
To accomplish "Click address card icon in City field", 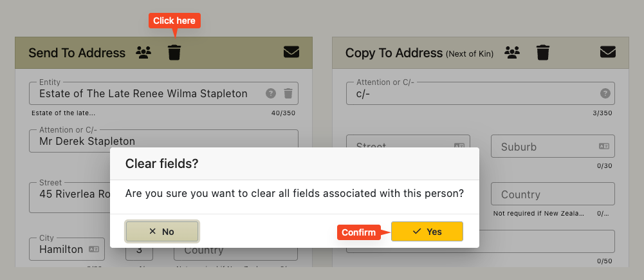I will pos(94,248).
